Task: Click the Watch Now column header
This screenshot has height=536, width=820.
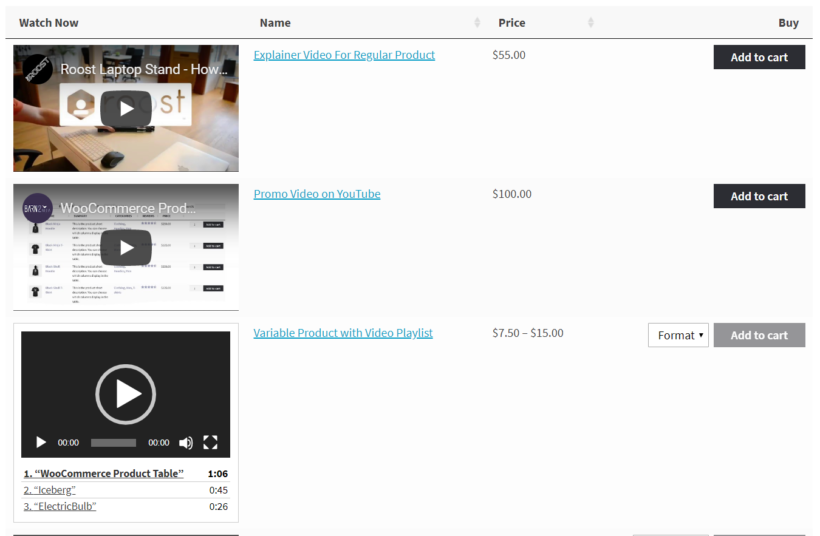Action: (49, 23)
